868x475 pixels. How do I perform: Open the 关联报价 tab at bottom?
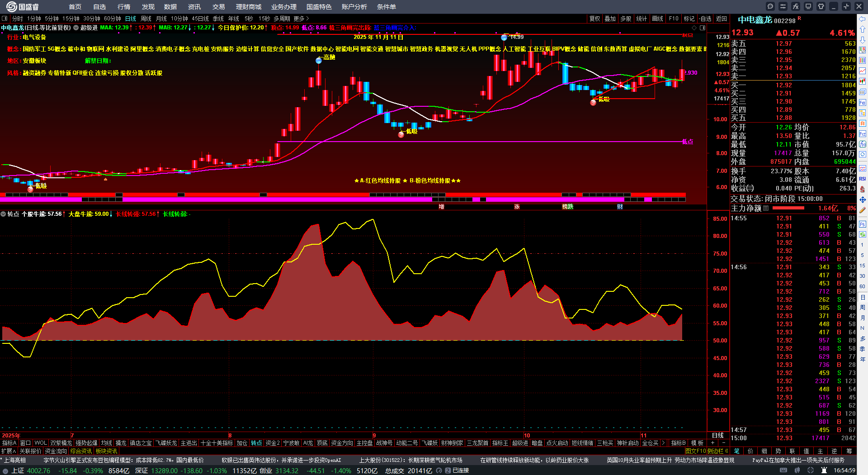click(30, 451)
